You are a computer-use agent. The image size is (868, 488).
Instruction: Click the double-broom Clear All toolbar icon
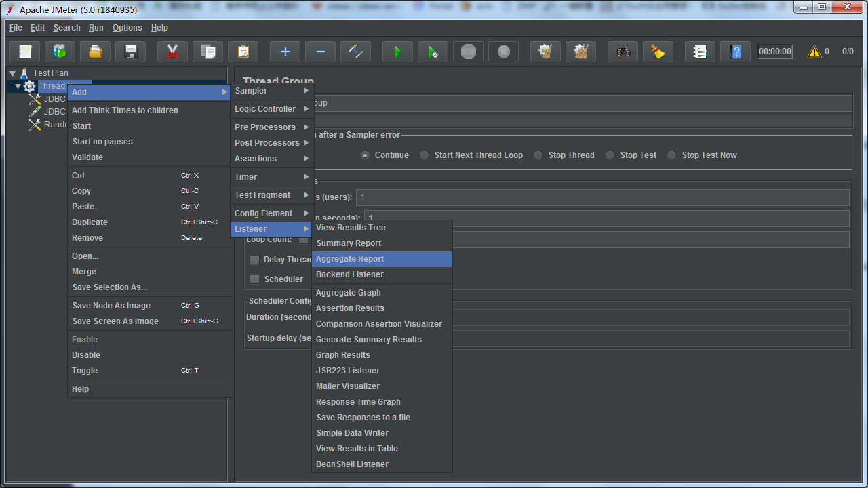(580, 52)
